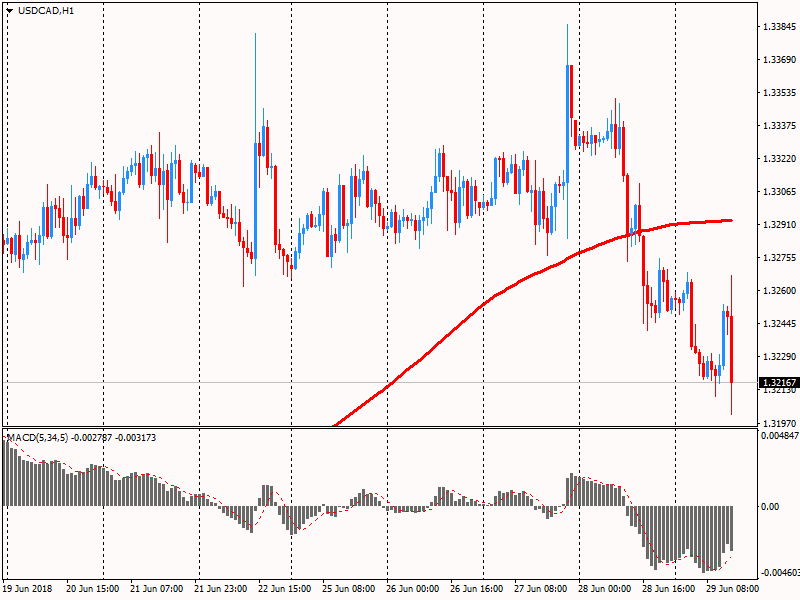Click the 26 Jun 00:00 time label
The width and height of the screenshot is (800, 600).
[413, 590]
